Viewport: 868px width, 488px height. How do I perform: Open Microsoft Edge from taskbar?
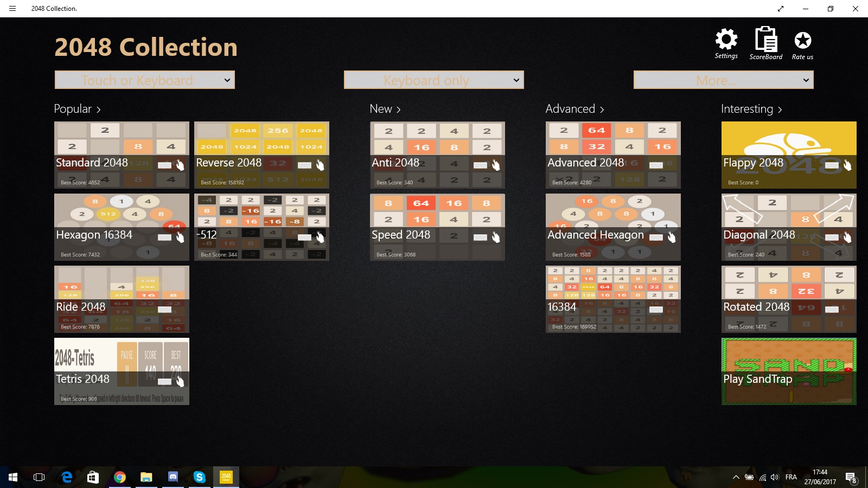[67, 477]
